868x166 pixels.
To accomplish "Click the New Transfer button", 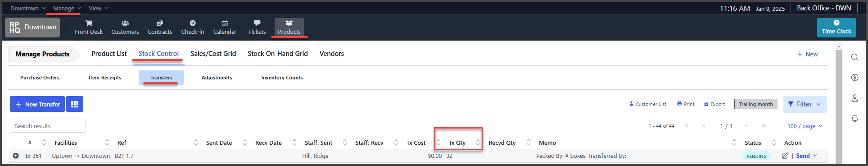I will (x=37, y=104).
